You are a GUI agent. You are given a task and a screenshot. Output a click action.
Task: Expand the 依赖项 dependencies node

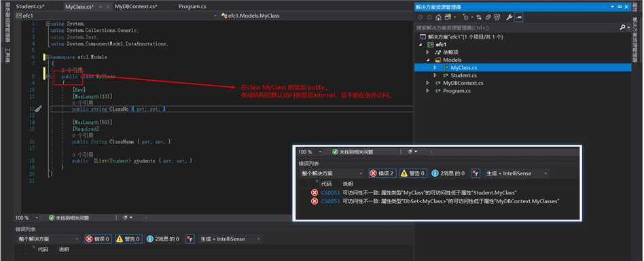[x=427, y=52]
